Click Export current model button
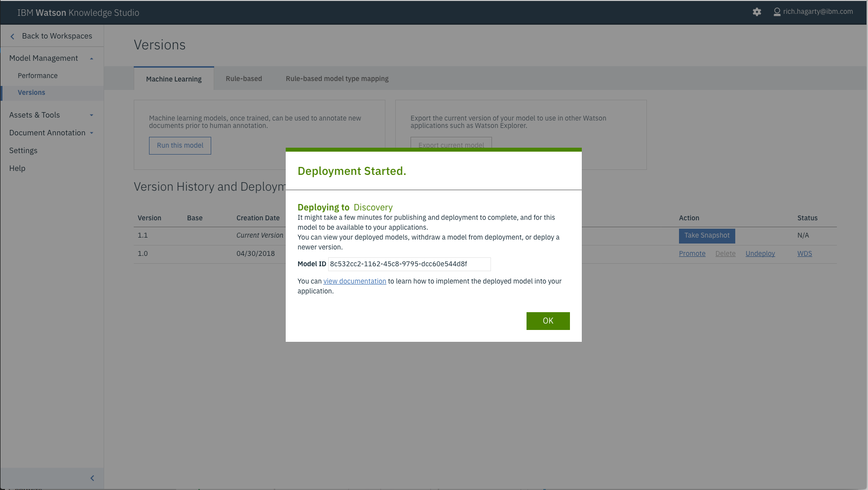Viewport: 868px width, 490px height. click(x=451, y=143)
